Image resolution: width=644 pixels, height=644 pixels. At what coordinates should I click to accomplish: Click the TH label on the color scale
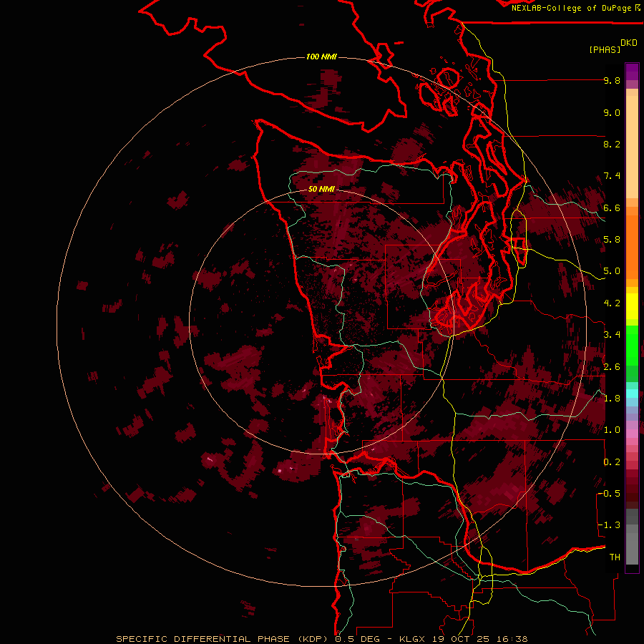point(615,557)
